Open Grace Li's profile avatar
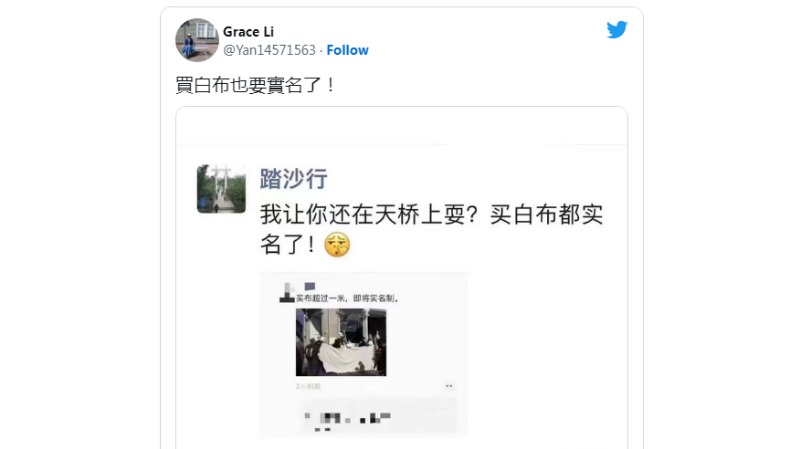 tap(197, 40)
